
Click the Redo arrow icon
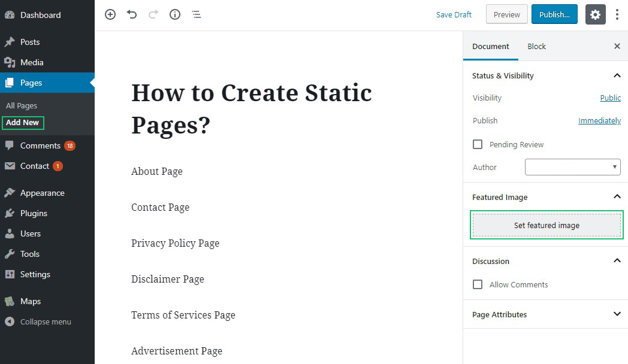[x=153, y=15]
